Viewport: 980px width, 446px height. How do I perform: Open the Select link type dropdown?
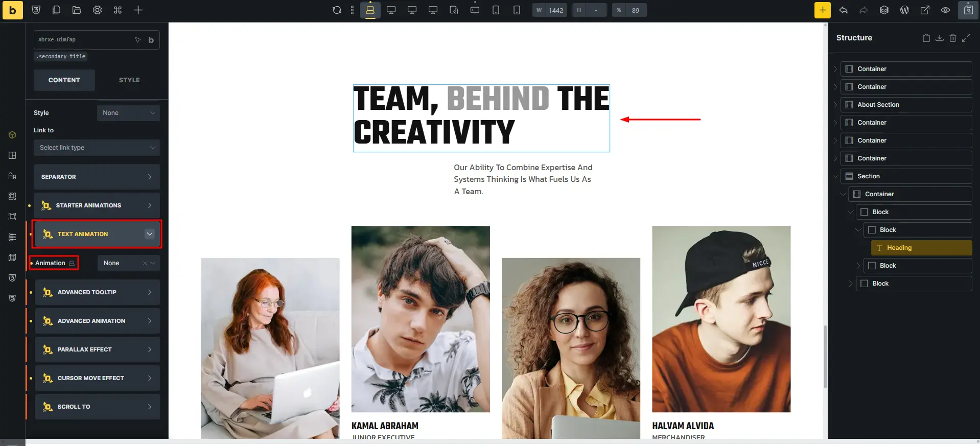(x=97, y=148)
